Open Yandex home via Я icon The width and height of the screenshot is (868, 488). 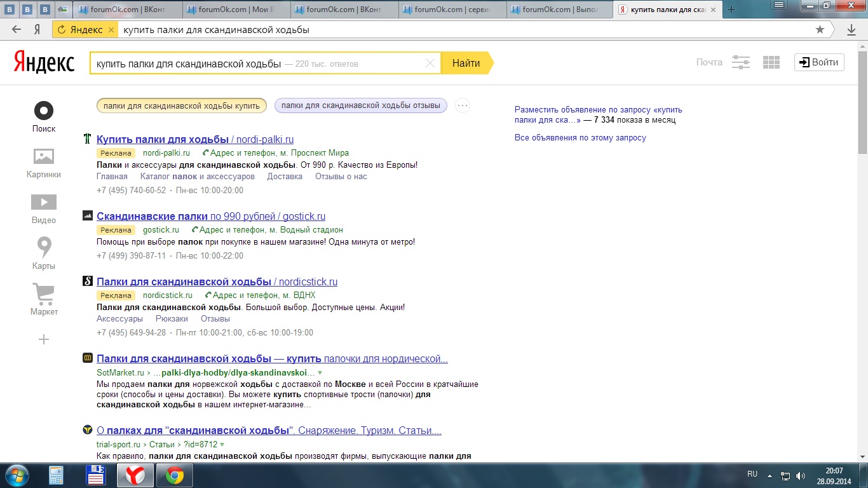click(37, 30)
